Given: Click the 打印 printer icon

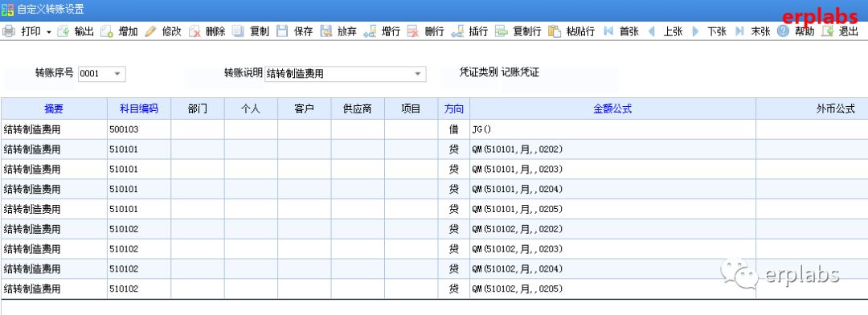Looking at the screenshot, I should coord(9,31).
